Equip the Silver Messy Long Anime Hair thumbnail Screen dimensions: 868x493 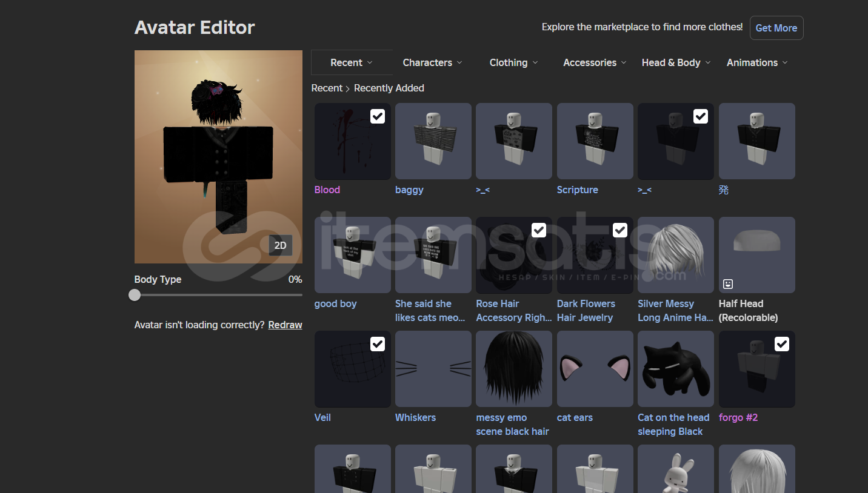(x=676, y=255)
